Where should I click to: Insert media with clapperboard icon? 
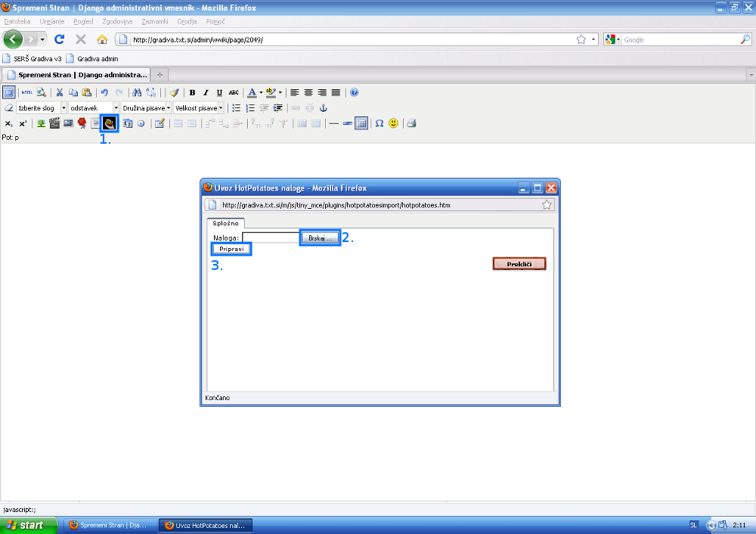click(54, 123)
